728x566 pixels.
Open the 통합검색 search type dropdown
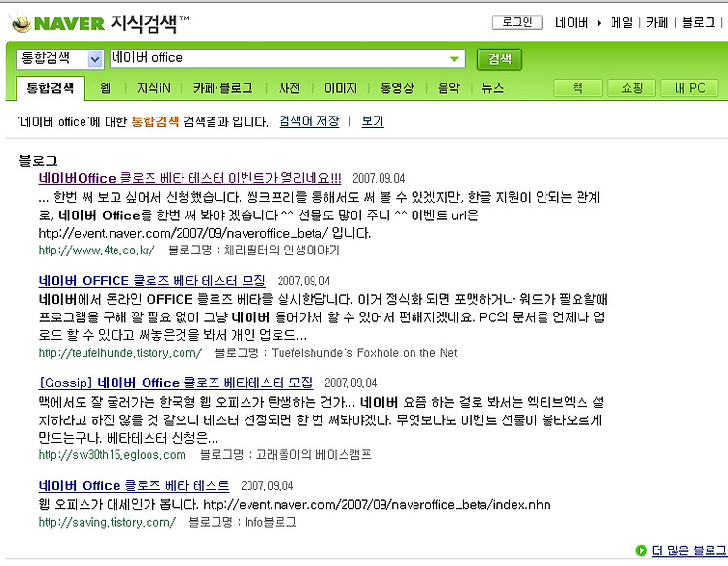59,58
